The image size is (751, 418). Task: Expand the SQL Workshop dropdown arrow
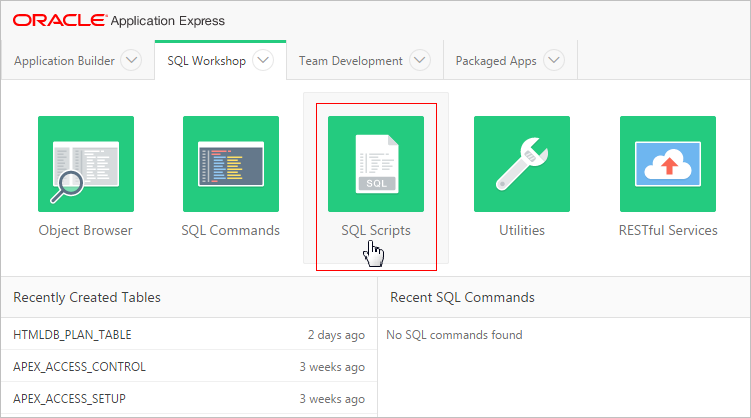coord(263,61)
